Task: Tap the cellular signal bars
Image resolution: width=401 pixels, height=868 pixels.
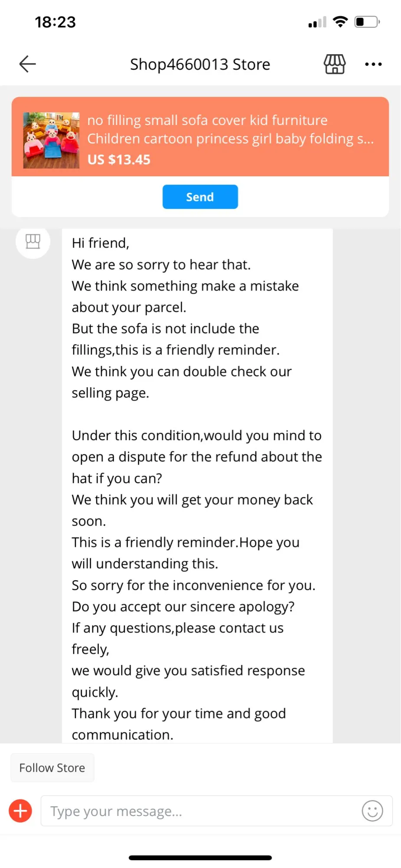Action: (317, 22)
